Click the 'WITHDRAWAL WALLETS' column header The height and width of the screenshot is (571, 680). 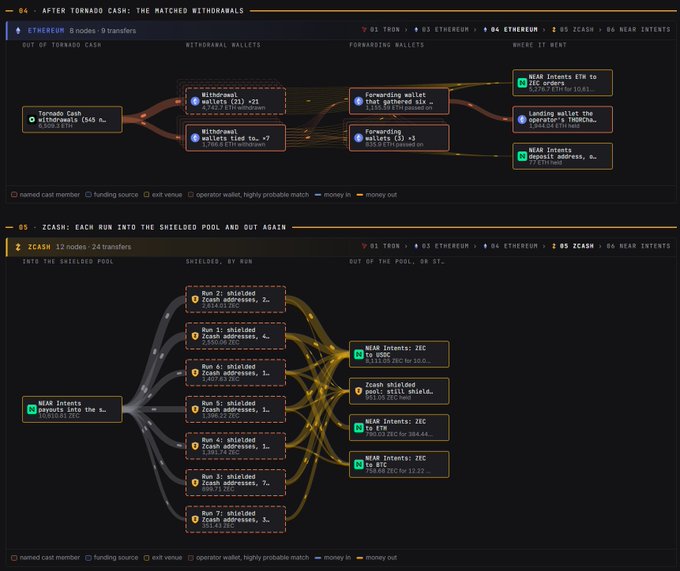pyautogui.click(x=223, y=45)
